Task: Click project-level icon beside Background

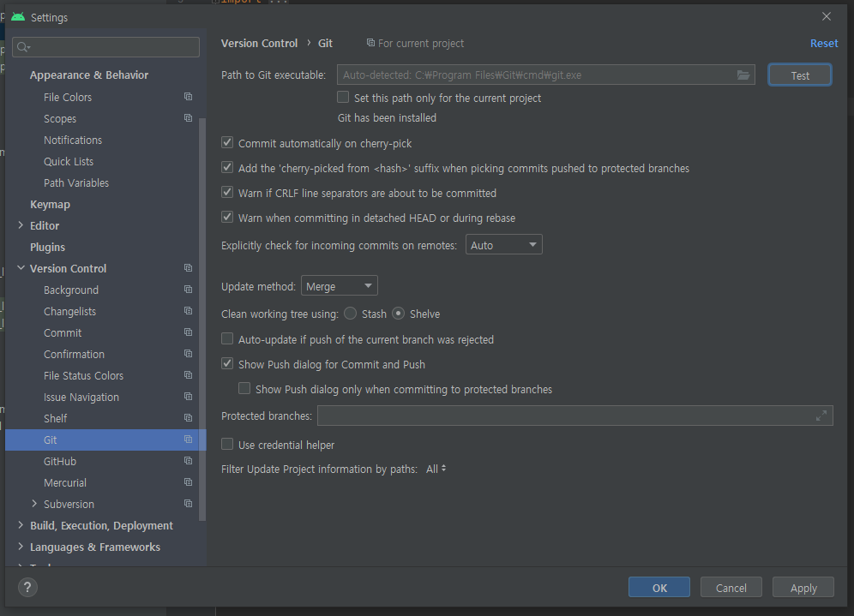Action: [x=188, y=290]
